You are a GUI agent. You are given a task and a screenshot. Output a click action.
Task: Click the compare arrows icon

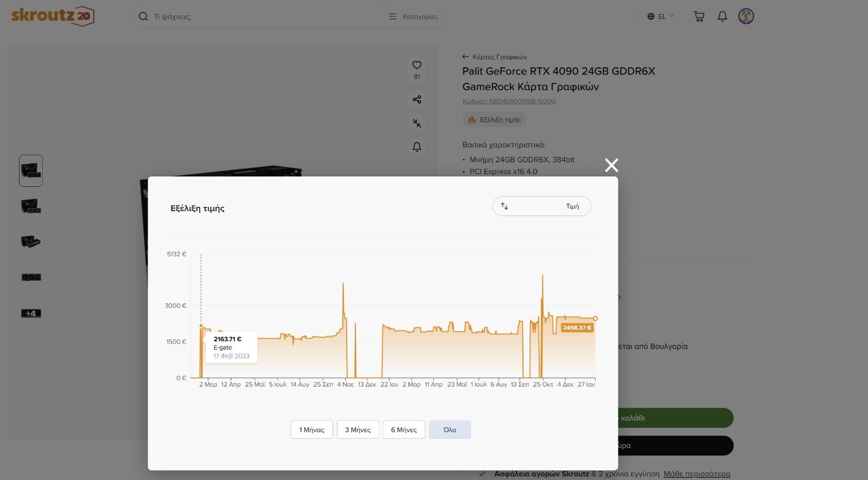tap(417, 123)
